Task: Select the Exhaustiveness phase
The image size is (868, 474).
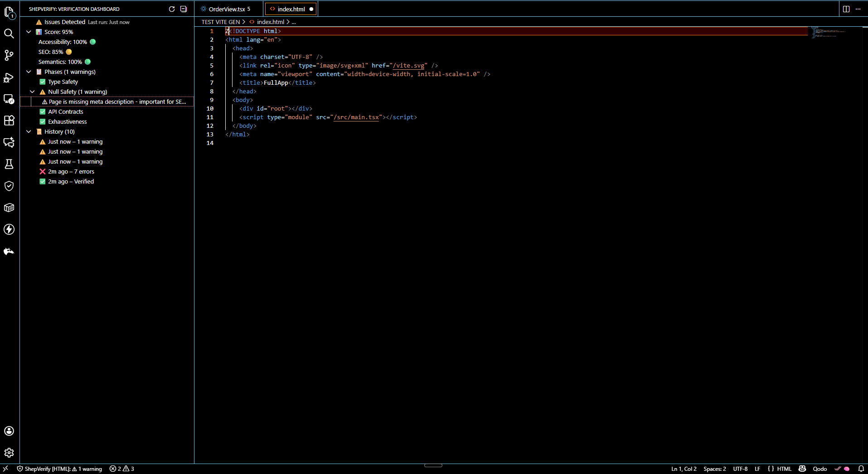Action: (107, 121)
